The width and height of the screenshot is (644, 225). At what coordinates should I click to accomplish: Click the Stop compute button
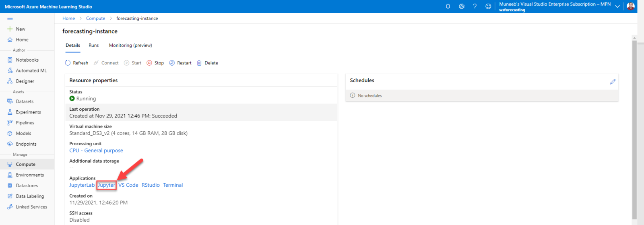coord(155,63)
